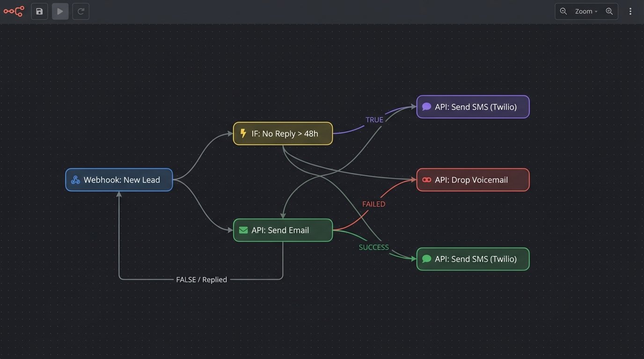The width and height of the screenshot is (644, 359).
Task: Click the voicemail icon on Drop Voicemail node
Action: click(426, 179)
